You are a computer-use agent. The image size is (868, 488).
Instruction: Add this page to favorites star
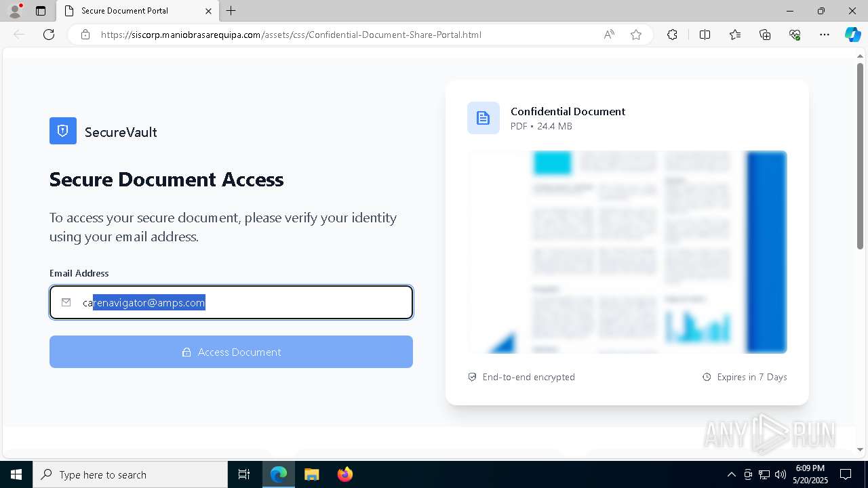coord(636,35)
